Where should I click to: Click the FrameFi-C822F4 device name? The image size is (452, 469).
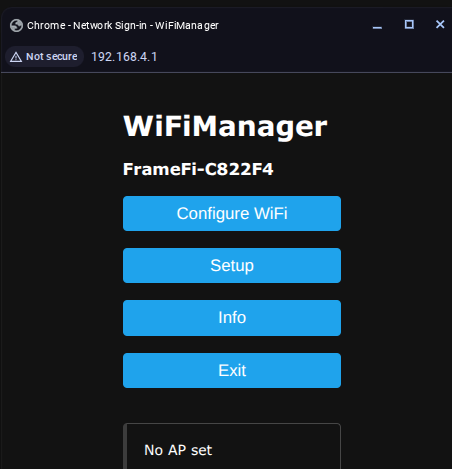click(x=198, y=169)
